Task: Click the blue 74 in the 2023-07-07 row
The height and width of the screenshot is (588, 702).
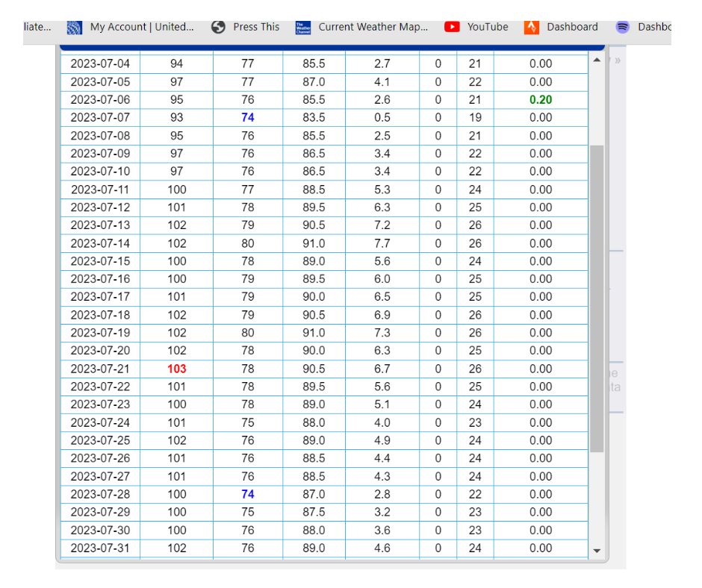Action: [248, 118]
